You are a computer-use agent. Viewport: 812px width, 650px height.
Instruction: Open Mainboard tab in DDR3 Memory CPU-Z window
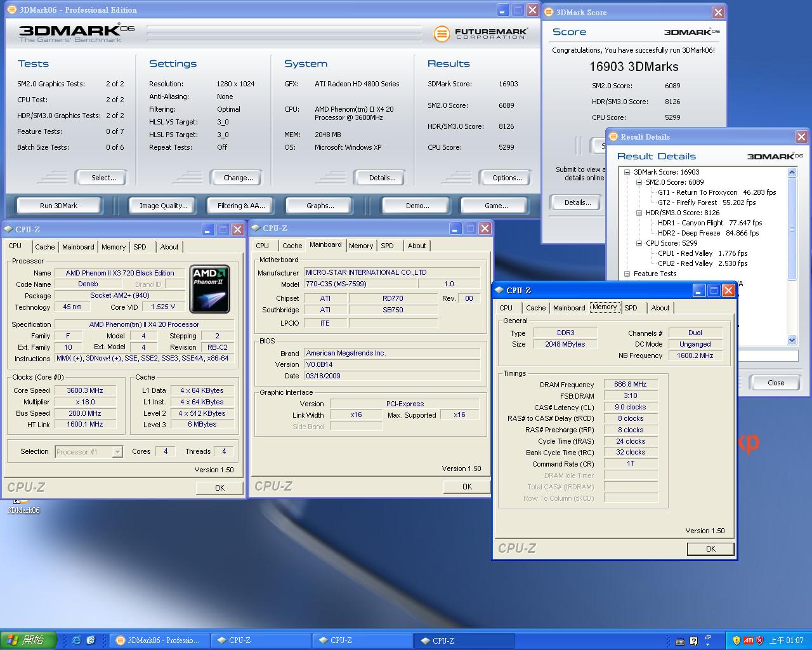point(569,308)
